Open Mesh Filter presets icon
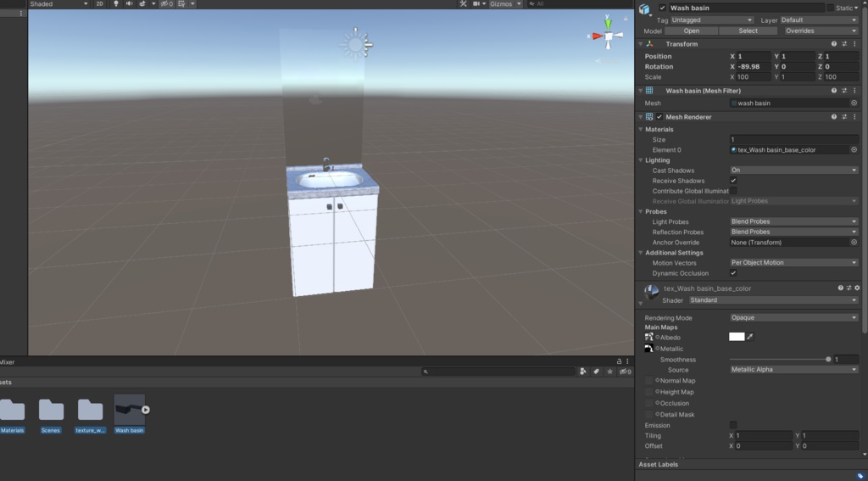 [x=845, y=90]
